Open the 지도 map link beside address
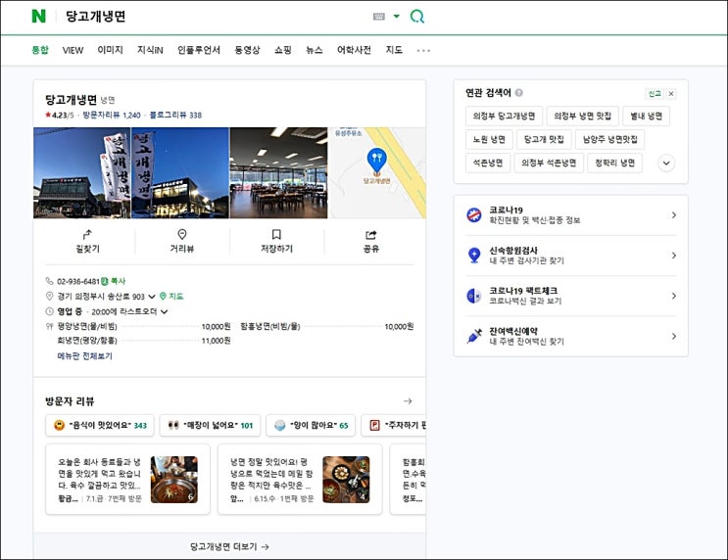 pos(171,296)
